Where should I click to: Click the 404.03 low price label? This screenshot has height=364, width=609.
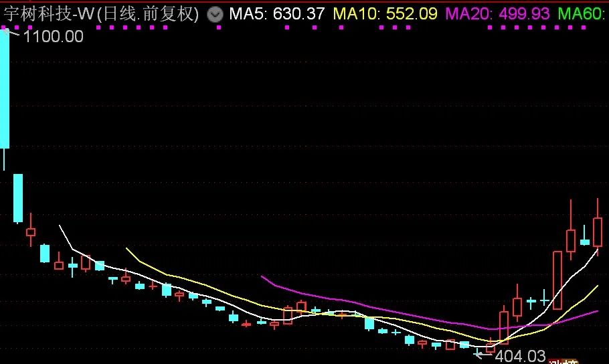(x=521, y=355)
